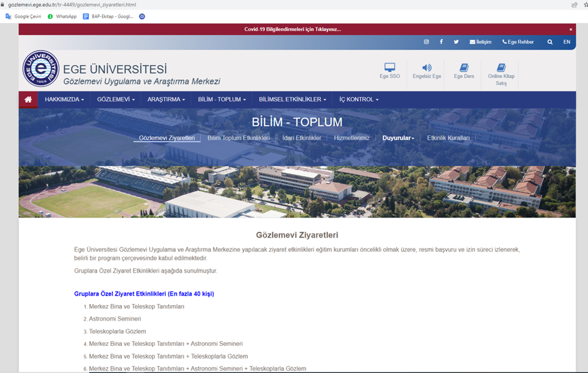Screen dimensions: 588x373
Task: Click the İletişim contact link
Action: tap(481, 42)
